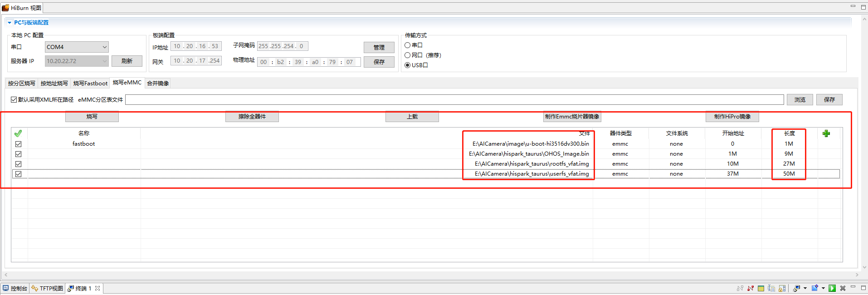Toggle 默认采用XML所在路径 checkbox
868x295 pixels.
[14, 99]
